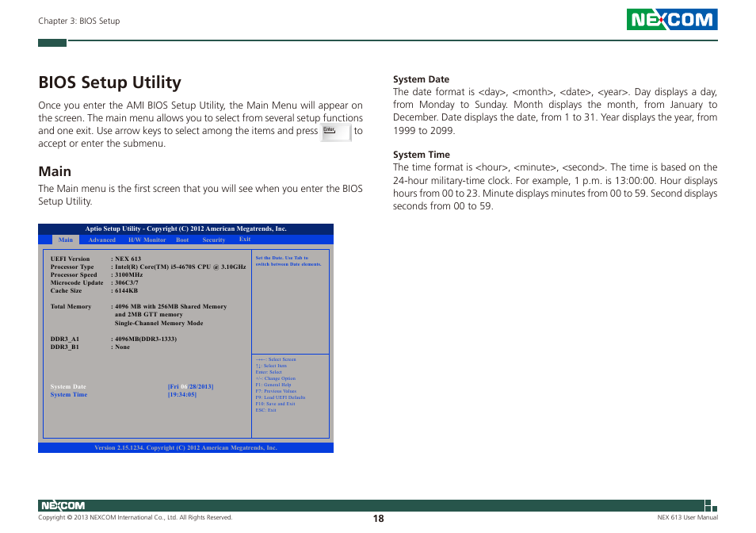The height and width of the screenshot is (533, 756).
Task: Click the 'F1: General Help' hint
Action: point(273,385)
